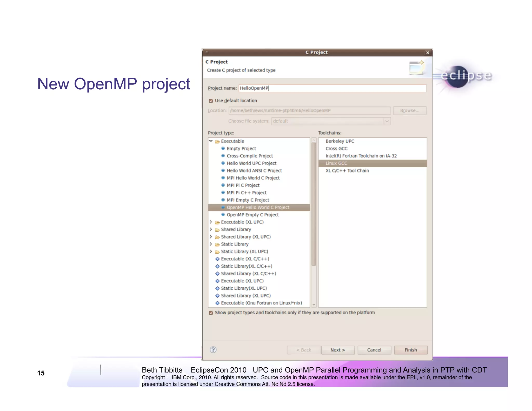The height and width of the screenshot is (411, 532).
Task: Expand the Shared Library (XL UPC) folder node
Action: pos(211,237)
